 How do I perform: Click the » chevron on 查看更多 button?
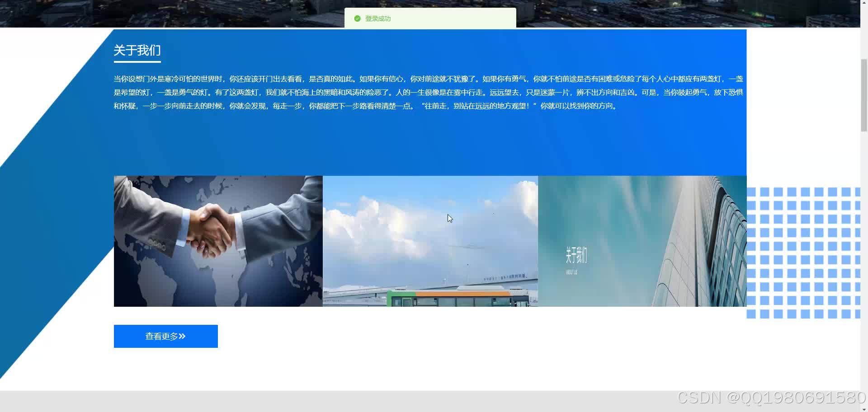tap(183, 336)
